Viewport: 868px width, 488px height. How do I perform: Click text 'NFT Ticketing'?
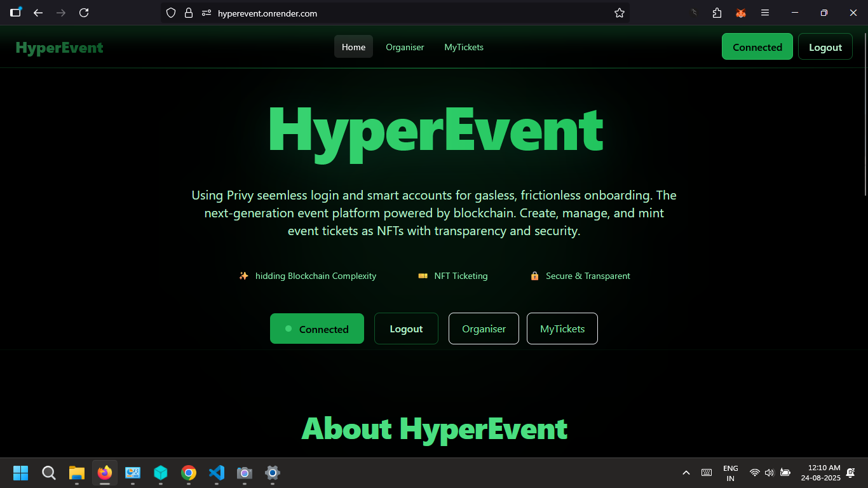pos(461,276)
